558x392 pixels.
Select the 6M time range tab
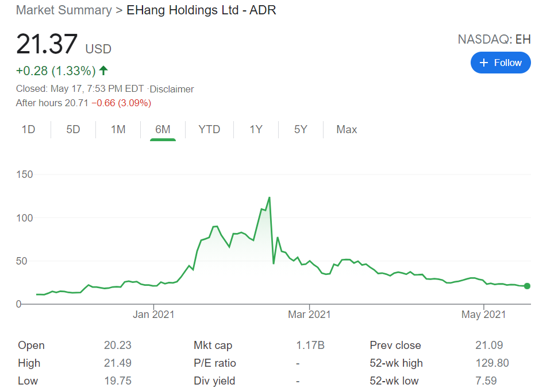(163, 129)
